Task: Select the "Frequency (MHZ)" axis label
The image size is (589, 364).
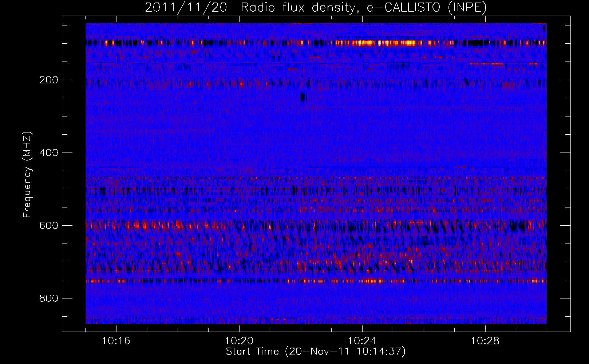Action: (x=27, y=174)
